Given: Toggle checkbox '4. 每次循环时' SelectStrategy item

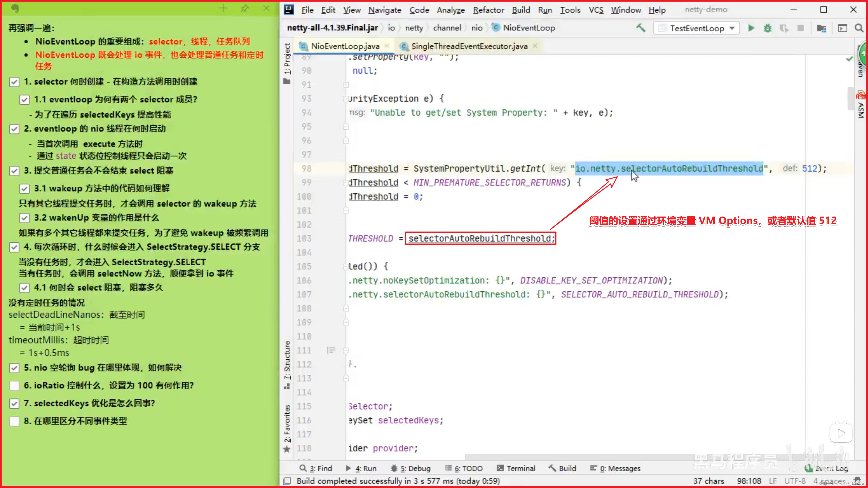Looking at the screenshot, I should click(x=14, y=247).
